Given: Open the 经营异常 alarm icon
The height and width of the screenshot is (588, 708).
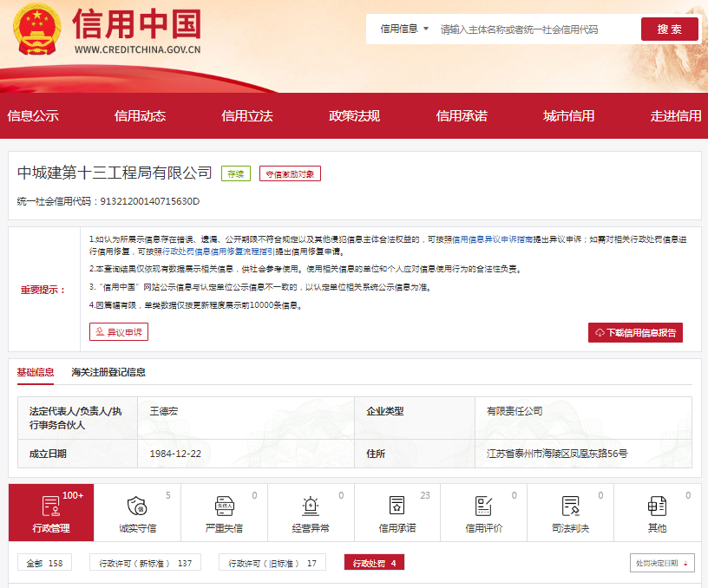Looking at the screenshot, I should coord(311,506).
